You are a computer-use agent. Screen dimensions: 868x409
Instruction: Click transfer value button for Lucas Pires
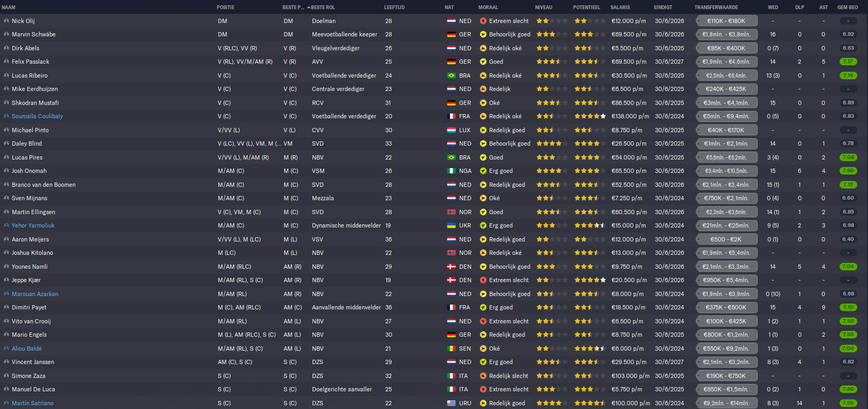click(726, 157)
